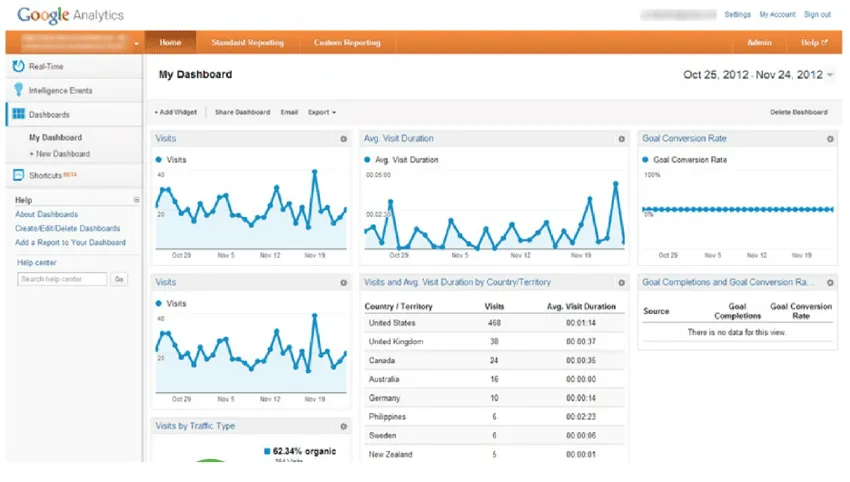Image resolution: width=850 pixels, height=482 pixels.
Task: Click the Email button
Action: 289,112
